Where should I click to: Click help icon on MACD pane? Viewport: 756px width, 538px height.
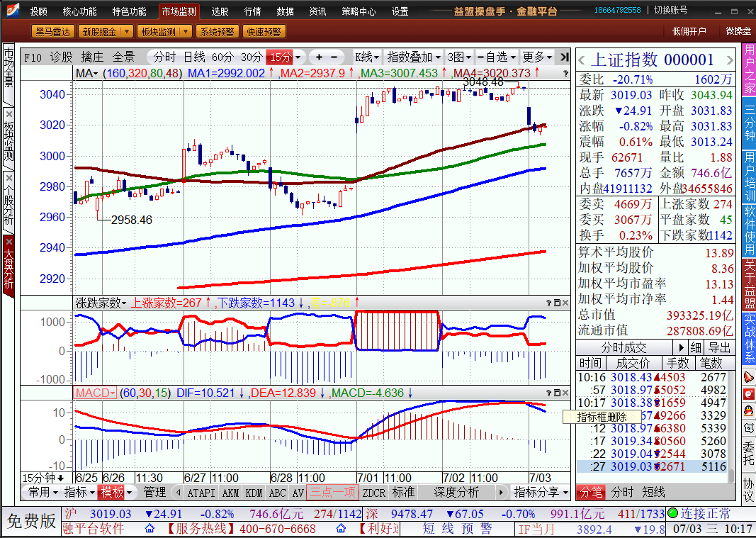coord(548,393)
